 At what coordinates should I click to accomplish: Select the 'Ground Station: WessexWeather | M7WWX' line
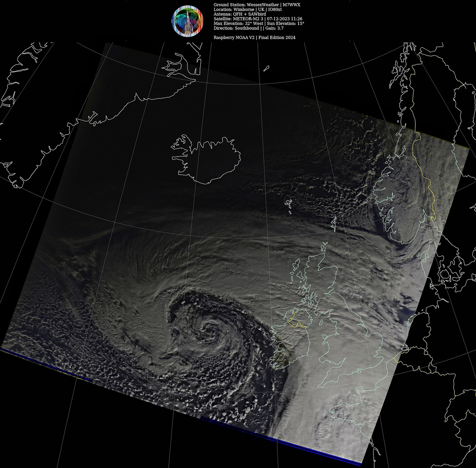(x=257, y=5)
